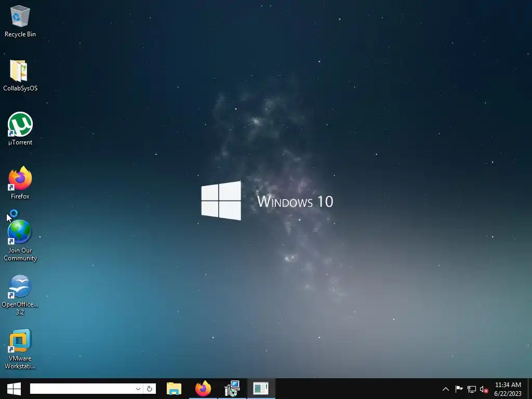Open the Join Our Community shortcut
The height and width of the screenshot is (399, 532).
[20, 241]
